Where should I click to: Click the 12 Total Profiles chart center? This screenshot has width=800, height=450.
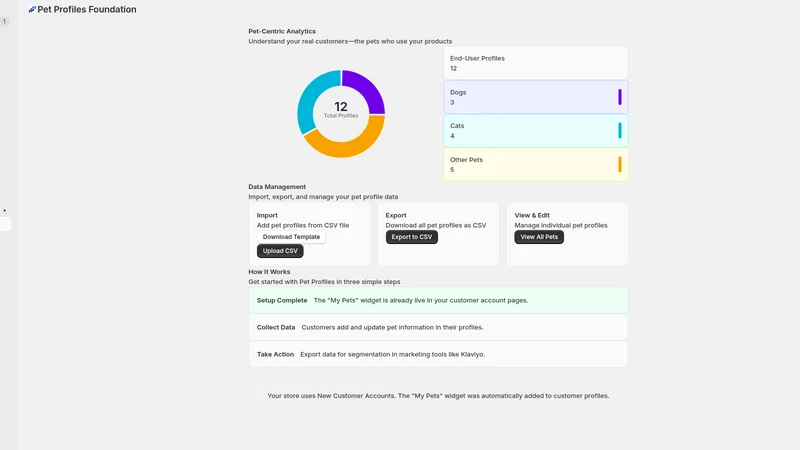tap(341, 109)
